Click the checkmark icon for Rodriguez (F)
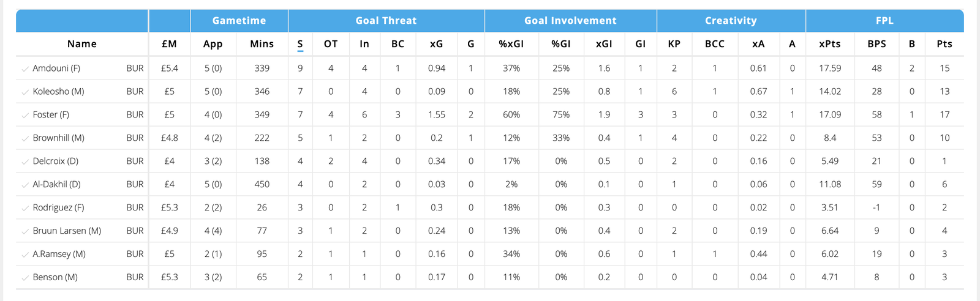Viewport: 980px width, 301px height. tap(25, 208)
